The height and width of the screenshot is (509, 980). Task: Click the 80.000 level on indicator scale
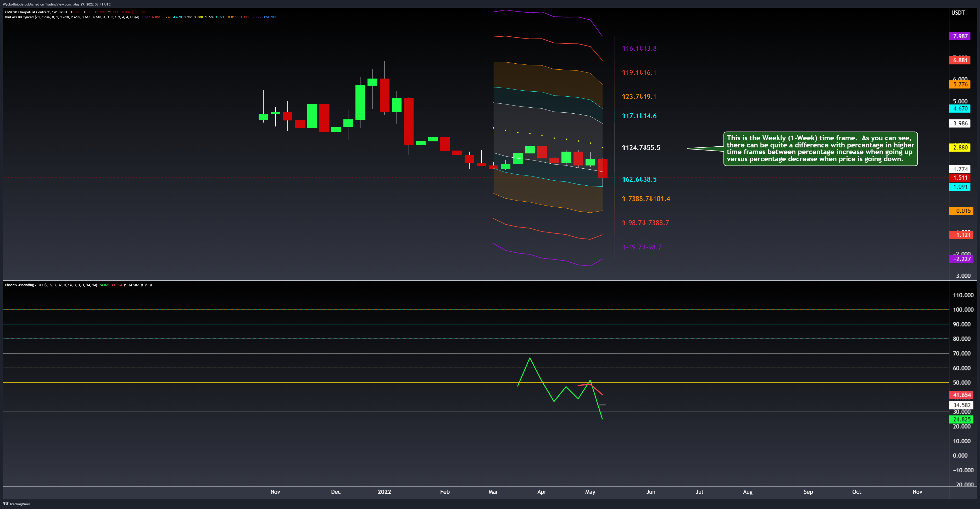[961, 339]
